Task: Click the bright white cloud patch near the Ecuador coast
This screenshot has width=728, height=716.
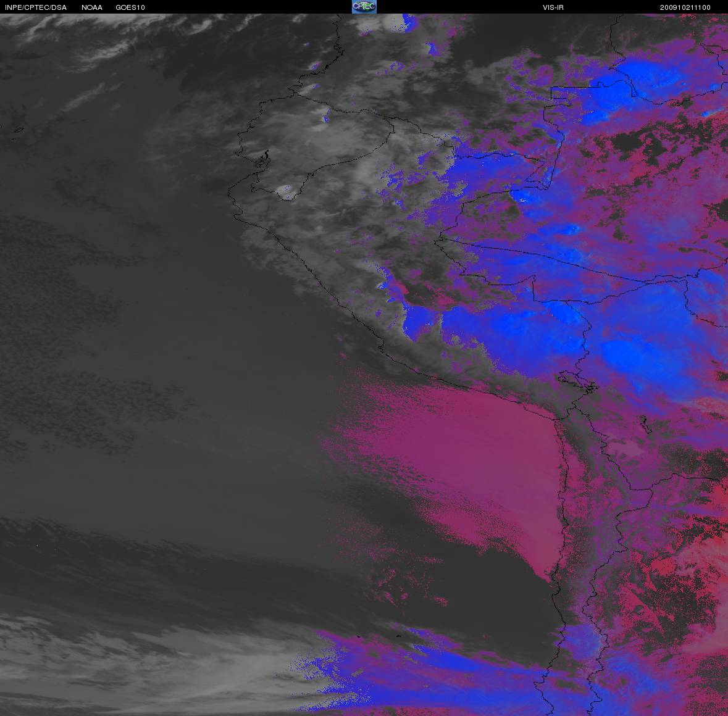Action: click(286, 191)
